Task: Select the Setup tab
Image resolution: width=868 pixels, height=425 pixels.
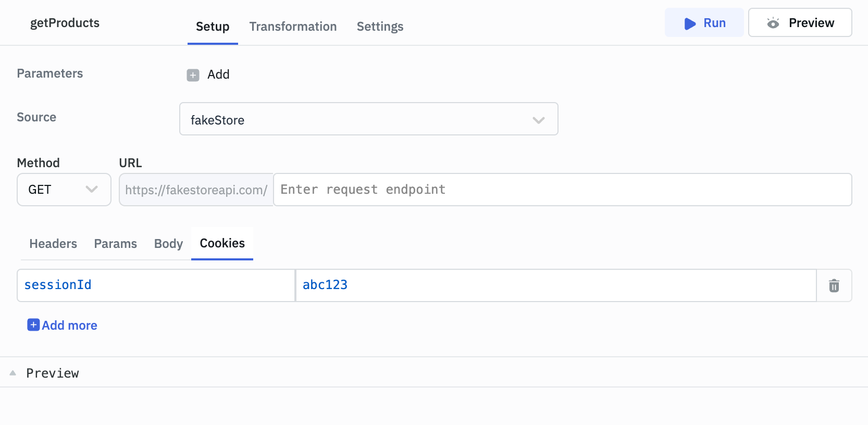Action: (213, 27)
